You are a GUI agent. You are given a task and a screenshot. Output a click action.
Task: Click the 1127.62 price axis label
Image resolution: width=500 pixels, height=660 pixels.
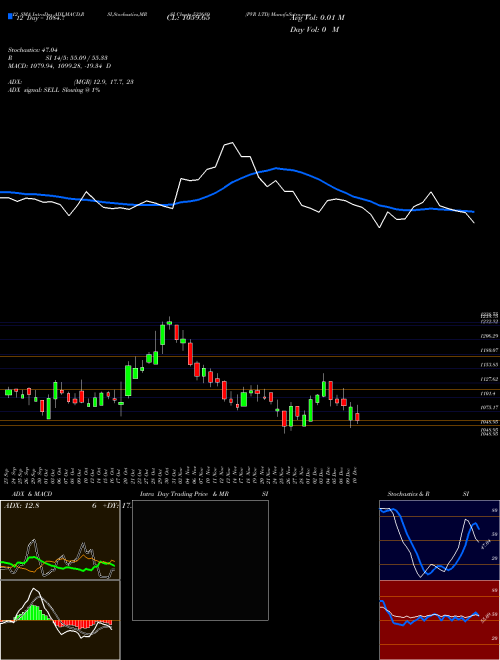489,379
